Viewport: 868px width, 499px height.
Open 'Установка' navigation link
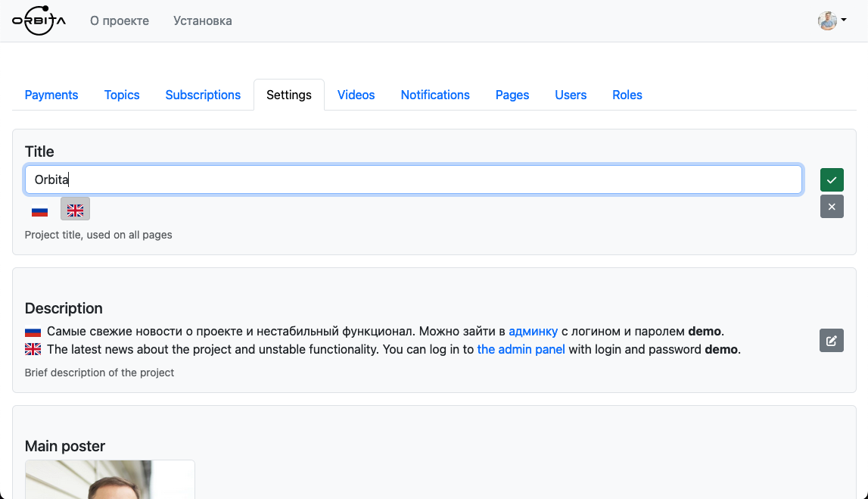click(x=203, y=21)
